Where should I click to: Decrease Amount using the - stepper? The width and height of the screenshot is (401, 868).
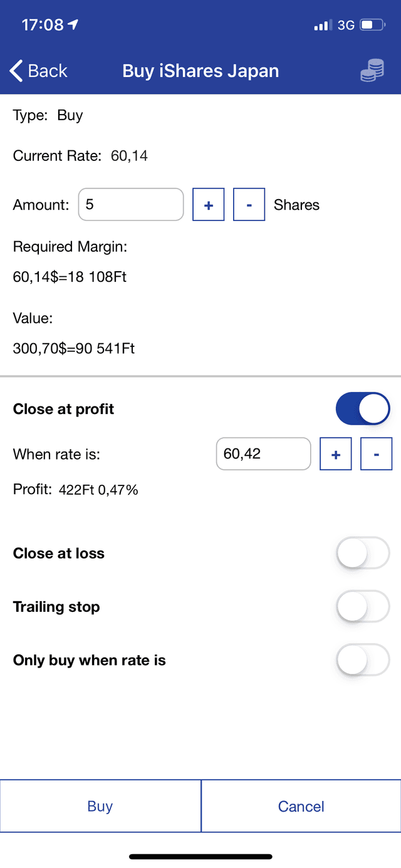(x=249, y=204)
